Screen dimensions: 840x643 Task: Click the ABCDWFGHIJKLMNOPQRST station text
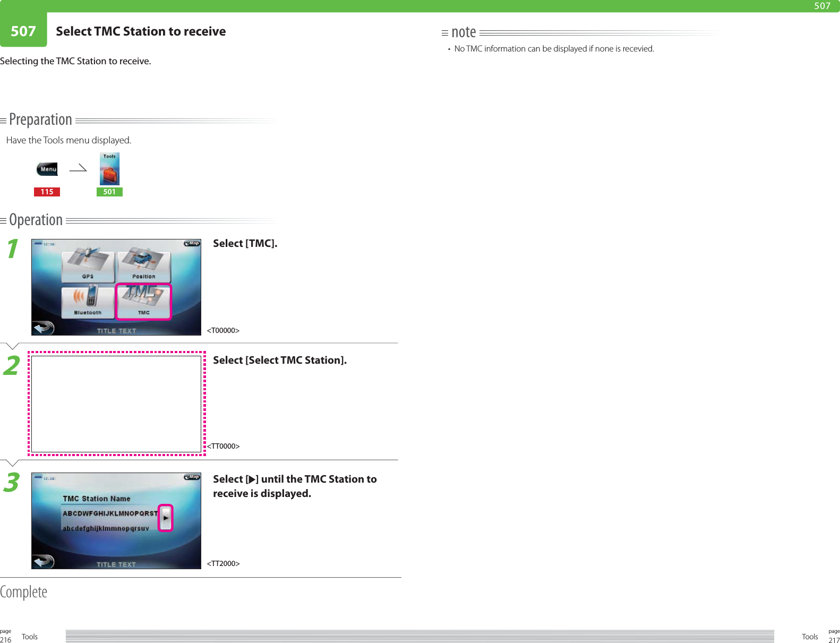[x=110, y=513]
